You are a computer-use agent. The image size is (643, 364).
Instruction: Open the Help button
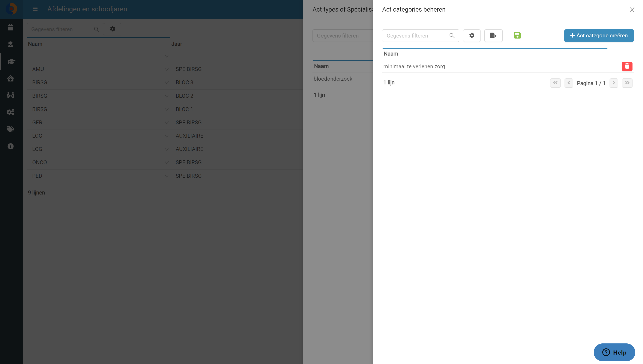614,352
